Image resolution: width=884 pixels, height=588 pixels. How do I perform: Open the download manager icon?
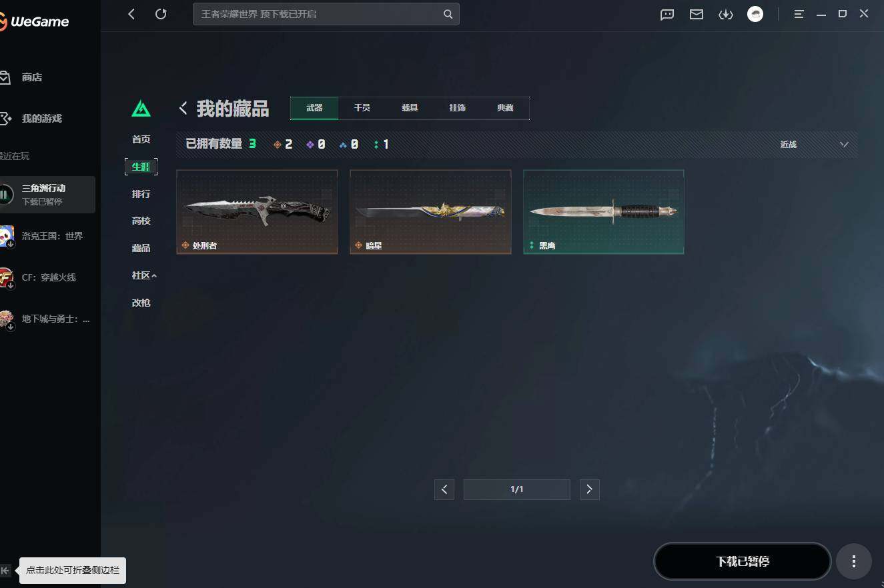(x=726, y=14)
